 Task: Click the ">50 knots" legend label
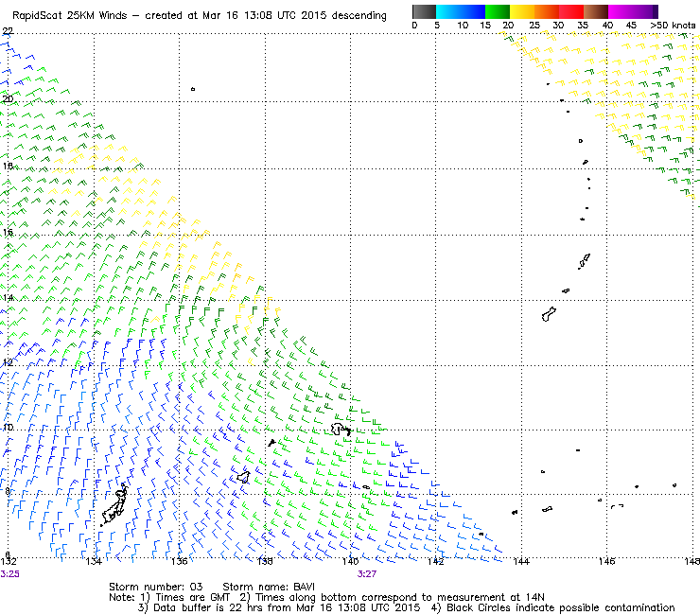click(x=673, y=25)
